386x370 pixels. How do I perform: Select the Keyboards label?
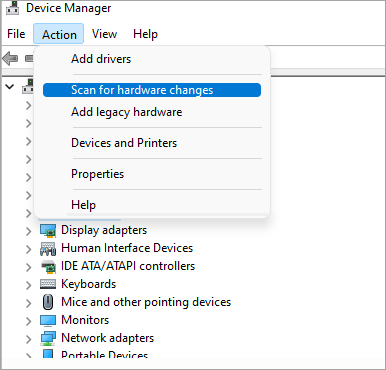coord(89,284)
